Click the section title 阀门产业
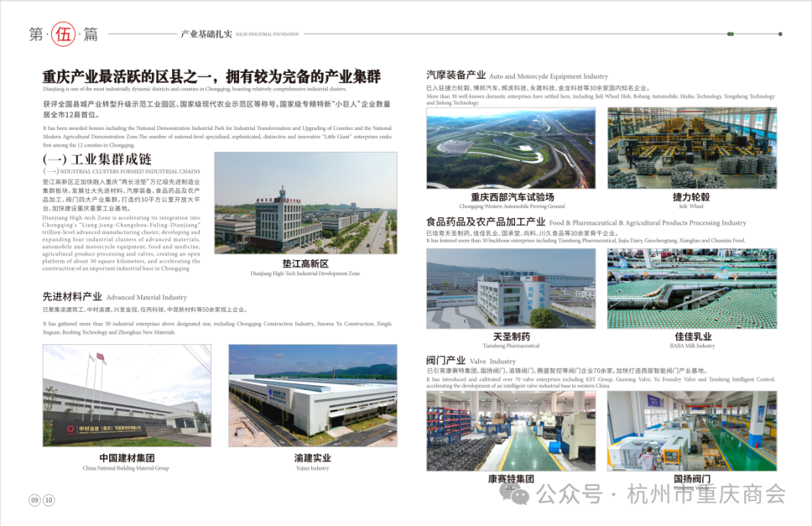Image resolution: width=812 pixels, height=526 pixels. (x=446, y=361)
